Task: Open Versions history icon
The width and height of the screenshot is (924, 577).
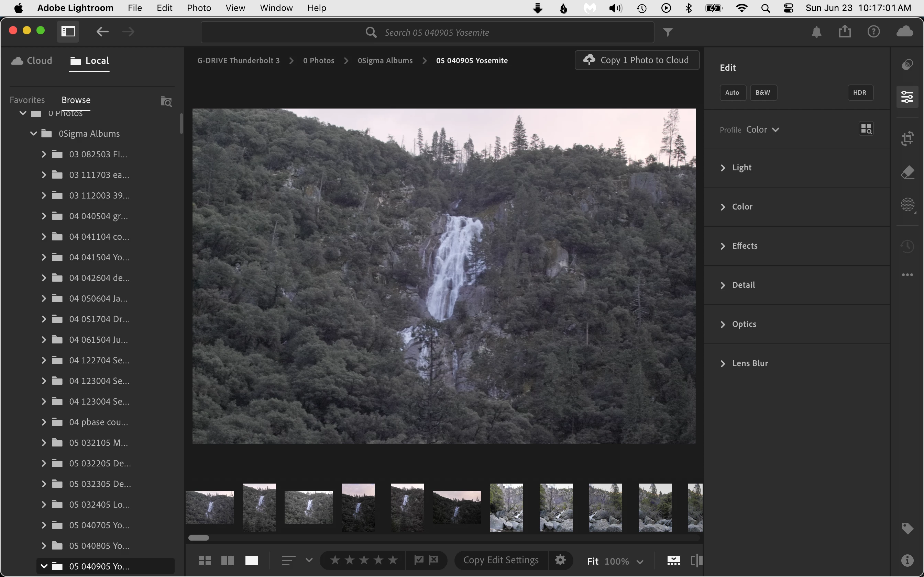Action: pyautogui.click(x=907, y=246)
